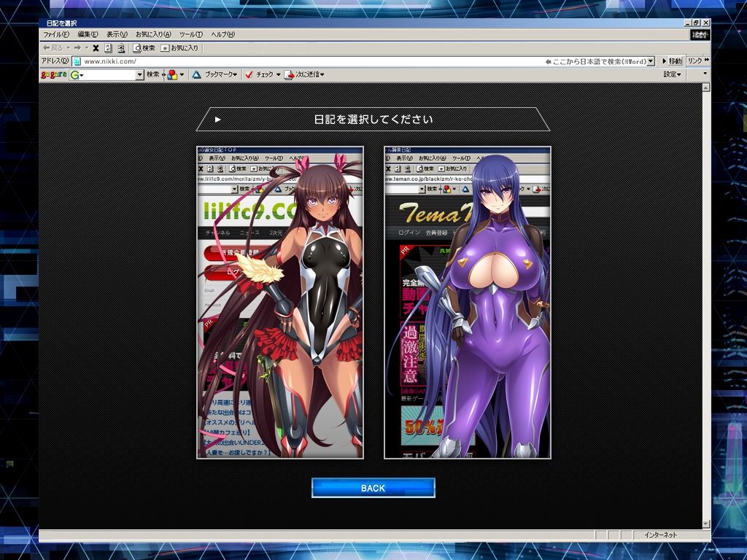Open the ブックマーク dropdown menu
Viewport: 747px width, 560px height.
[220, 75]
